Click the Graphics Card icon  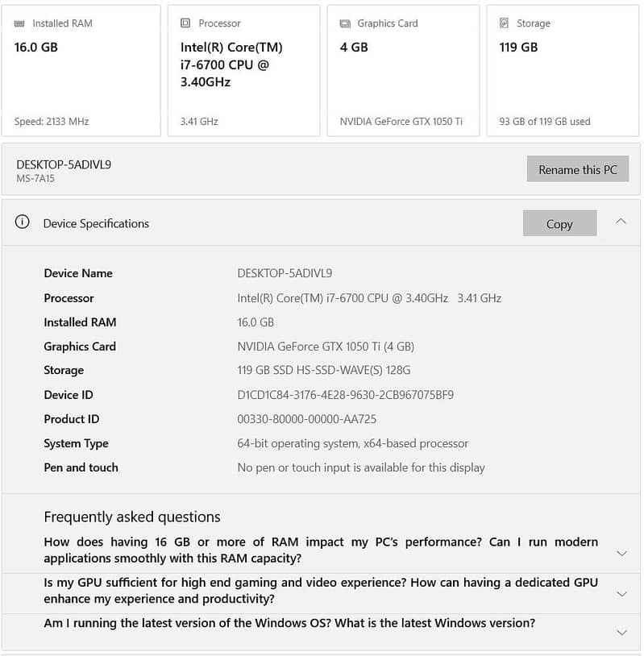pos(345,23)
